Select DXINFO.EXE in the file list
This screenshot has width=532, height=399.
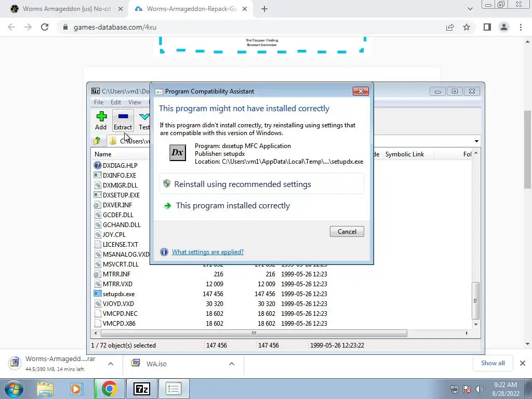119,175
